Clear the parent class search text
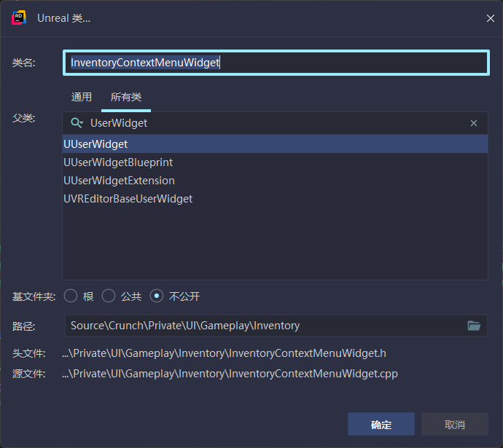This screenshot has height=448, width=503. [474, 123]
